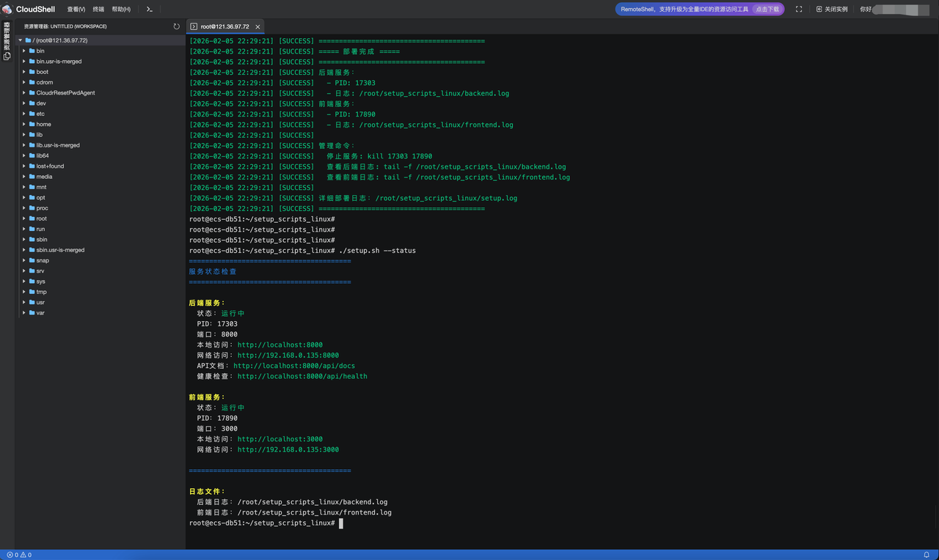Close the root@121.36.97.72 terminal tab
Viewport: 939px width, 560px height.
tap(257, 26)
